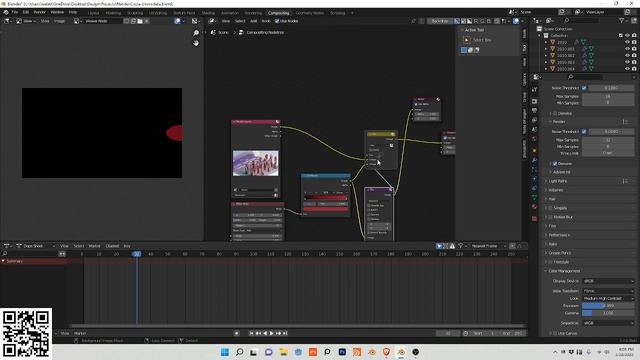Toggle Render Denoise checkbox
The width and height of the screenshot is (640, 360).
click(x=555, y=164)
